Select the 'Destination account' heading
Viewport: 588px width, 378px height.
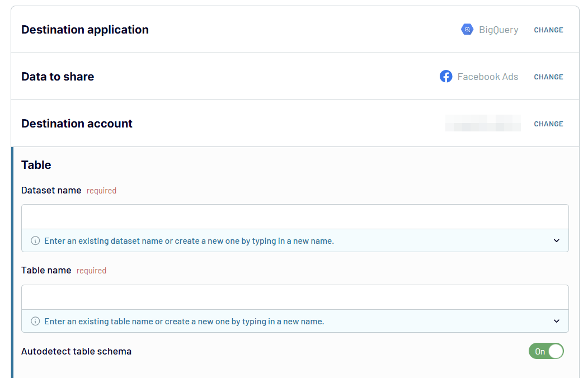pyautogui.click(x=77, y=123)
